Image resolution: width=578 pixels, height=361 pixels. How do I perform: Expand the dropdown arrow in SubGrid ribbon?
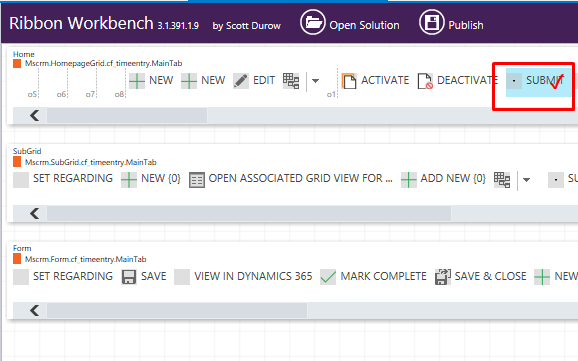pos(526,180)
